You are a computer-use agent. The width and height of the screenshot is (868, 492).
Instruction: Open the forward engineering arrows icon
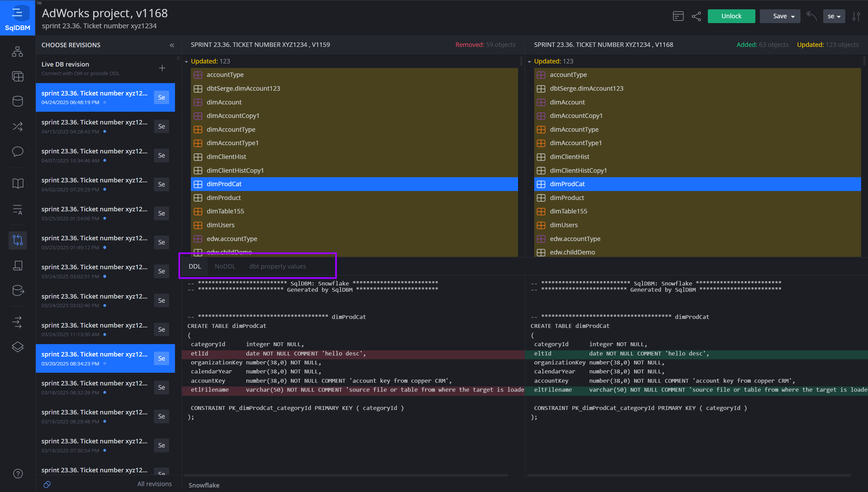coord(18,322)
